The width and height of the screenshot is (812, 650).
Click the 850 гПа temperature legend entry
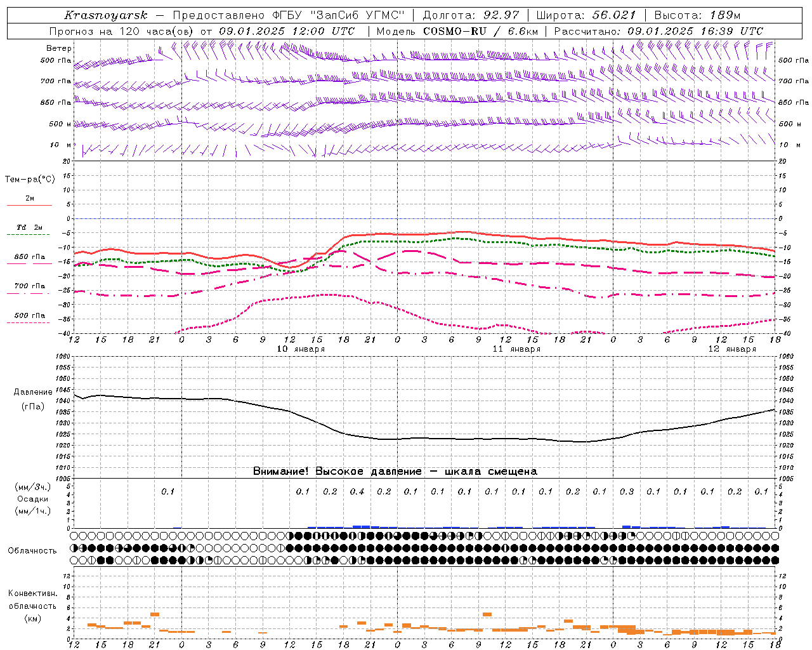point(30,256)
